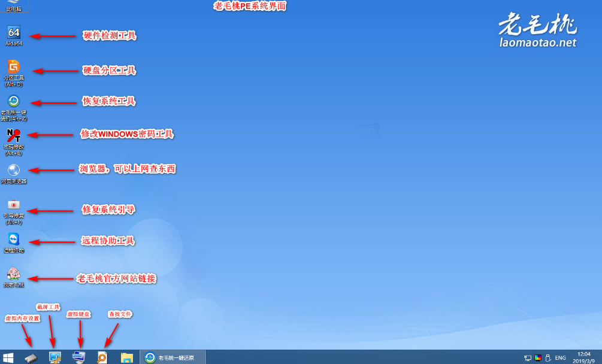Image resolution: width=602 pixels, height=364 pixels.
Task: Open virtual memory settings in taskbar
Action: click(31, 357)
